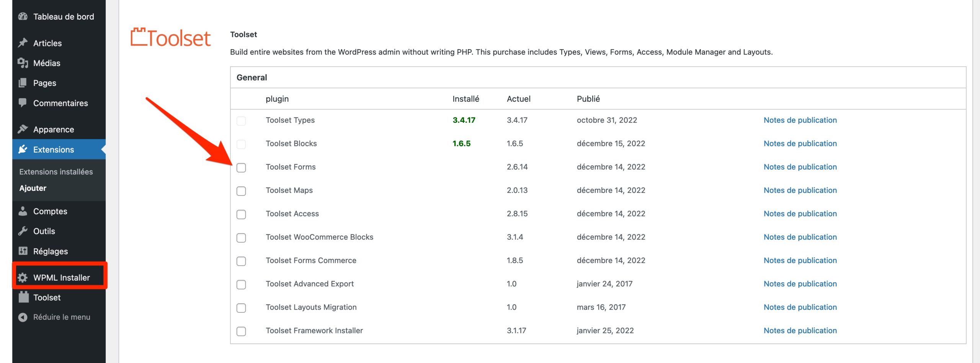This screenshot has width=980, height=363.
Task: Open Notes de publication for Layouts Migration
Action: 800,307
